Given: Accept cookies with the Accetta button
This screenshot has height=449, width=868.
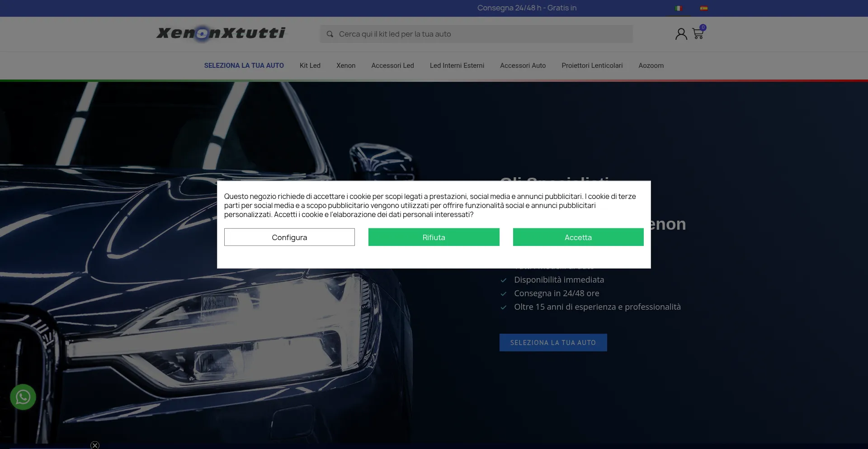Looking at the screenshot, I should click(578, 237).
